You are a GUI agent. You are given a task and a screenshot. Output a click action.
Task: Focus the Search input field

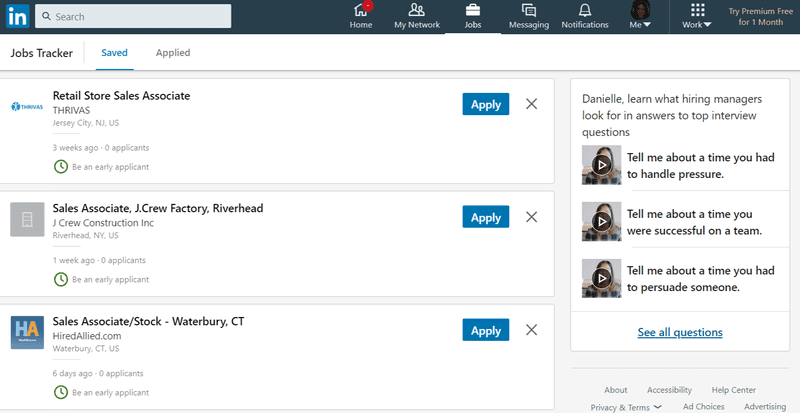pyautogui.click(x=133, y=16)
